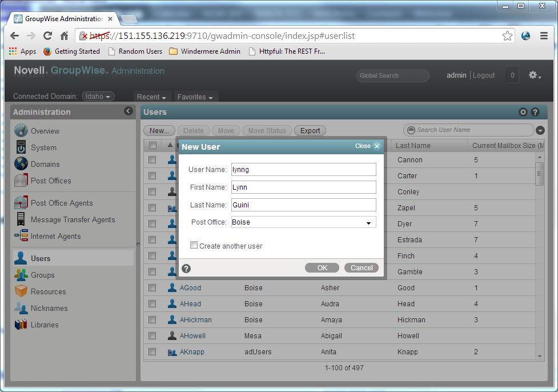558x392 pixels.
Task: Open Apps bookmark shortcut
Action: [x=22, y=51]
